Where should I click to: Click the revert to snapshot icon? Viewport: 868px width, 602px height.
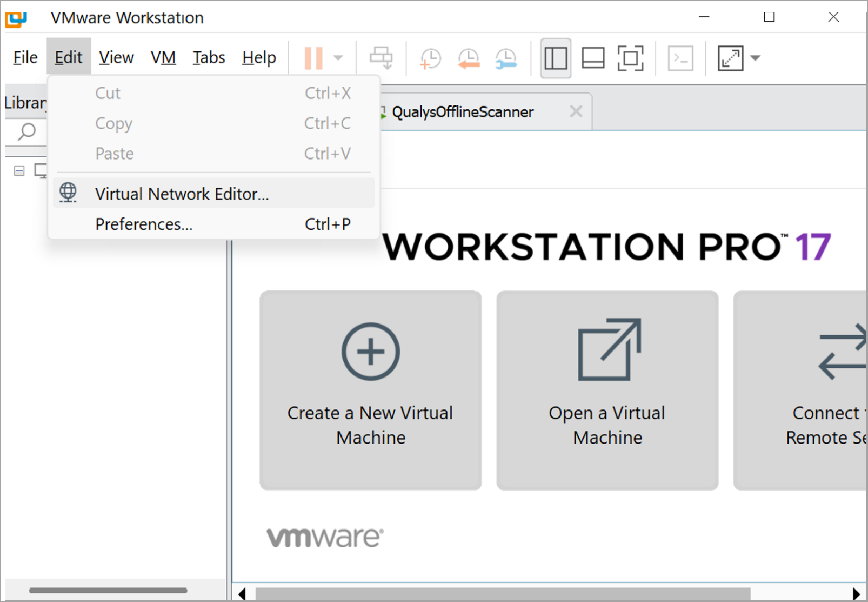click(x=469, y=58)
